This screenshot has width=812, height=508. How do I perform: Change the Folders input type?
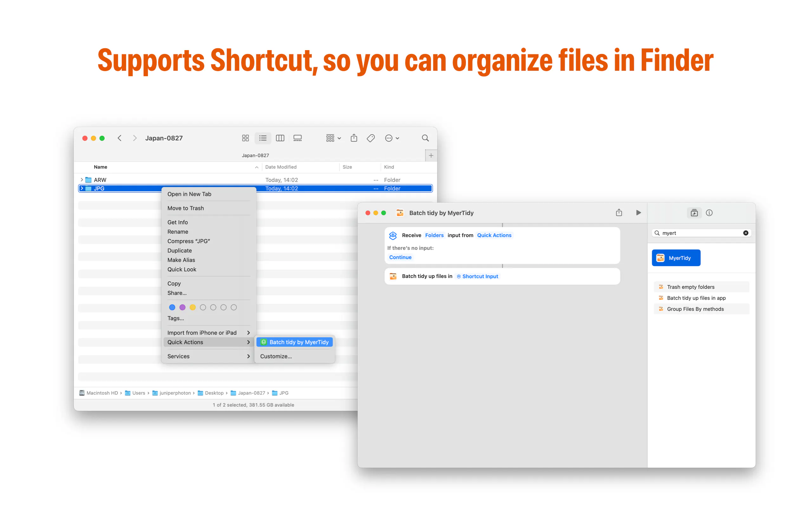point(434,235)
